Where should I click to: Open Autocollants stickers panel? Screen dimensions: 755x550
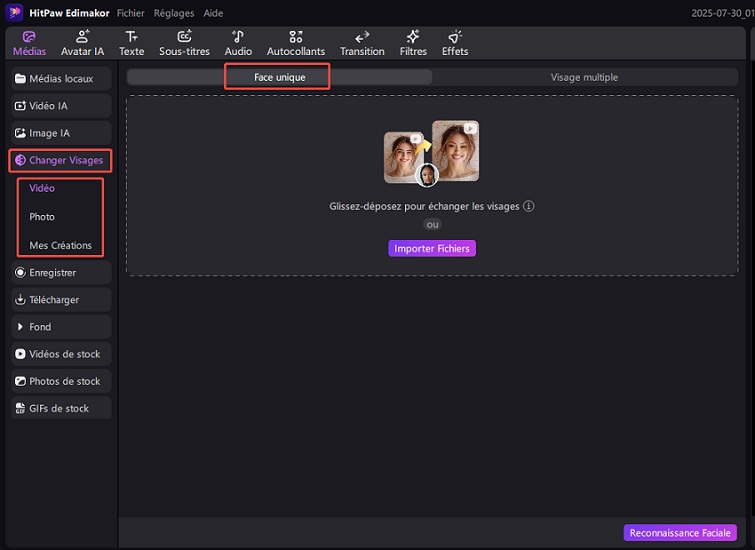click(x=296, y=43)
